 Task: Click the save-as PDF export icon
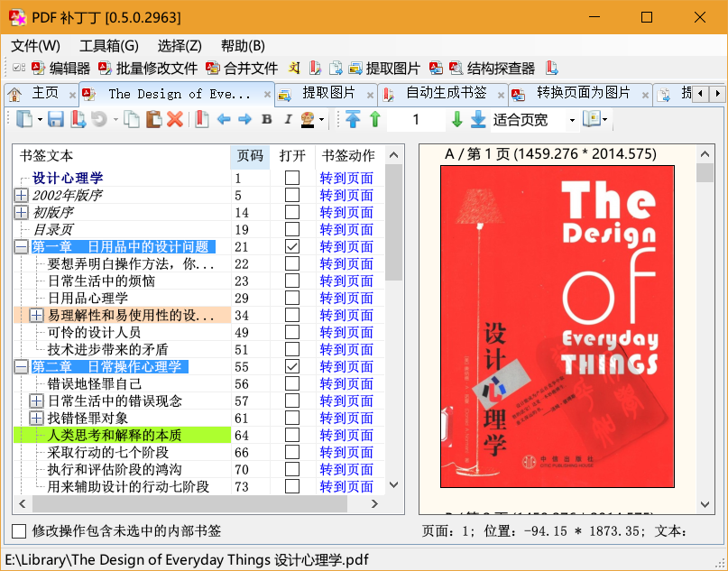[78, 120]
